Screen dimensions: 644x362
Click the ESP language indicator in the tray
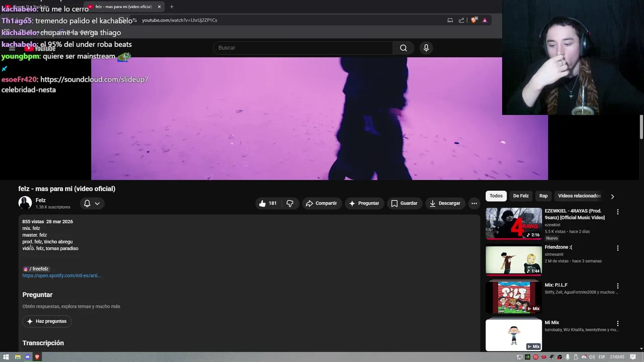pos(602,357)
